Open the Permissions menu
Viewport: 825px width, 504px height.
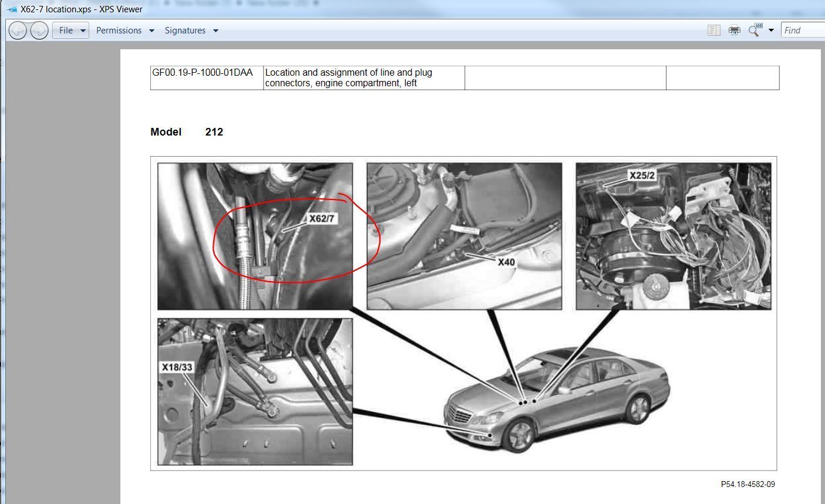pos(124,31)
